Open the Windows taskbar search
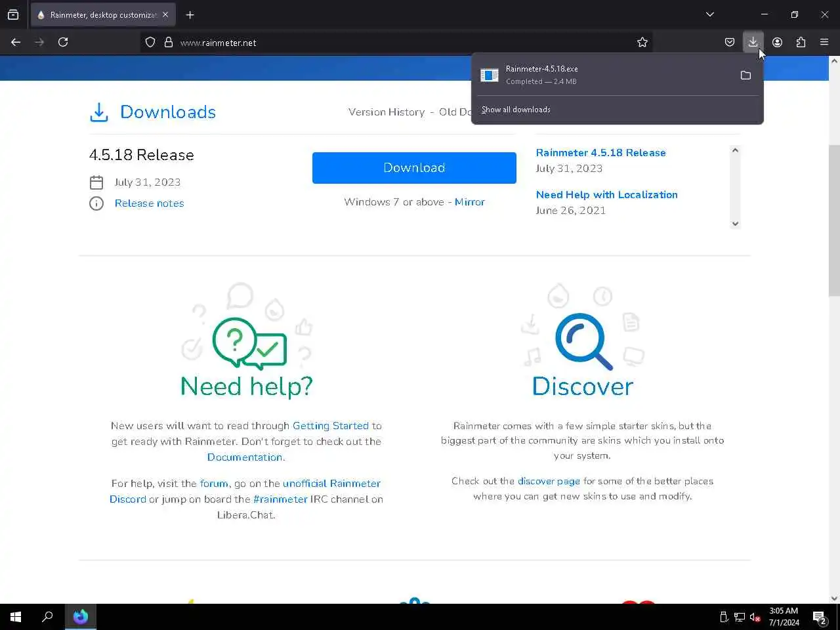Screen dimensions: 840x630 click(47, 617)
